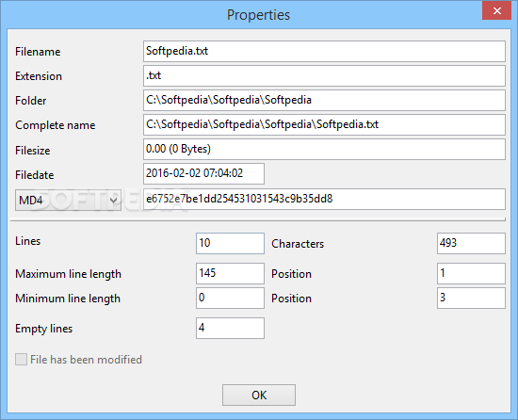The image size is (518, 420).
Task: Click the Empty lines field showing 4
Action: (230, 328)
